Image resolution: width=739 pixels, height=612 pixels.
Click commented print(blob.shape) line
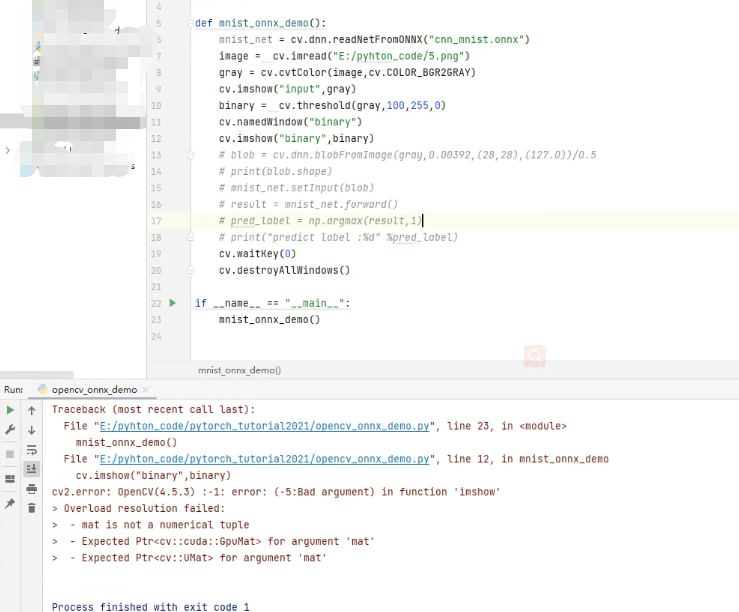click(276, 171)
